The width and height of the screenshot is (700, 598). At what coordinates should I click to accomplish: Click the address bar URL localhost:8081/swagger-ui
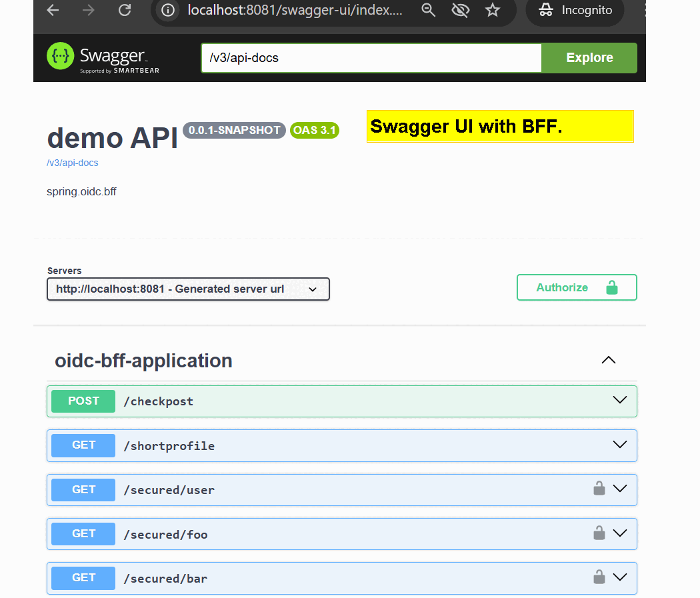295,10
